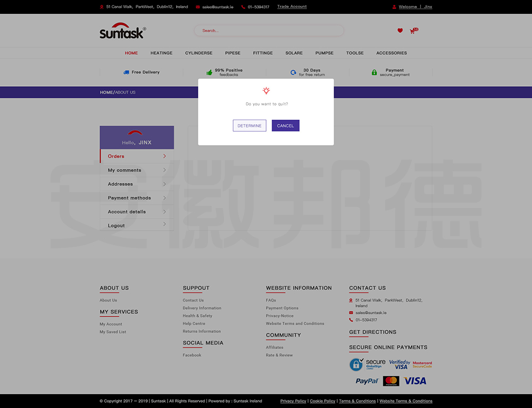Click the lightbulb icon in the dialog
This screenshot has height=408, width=532.
point(266,91)
